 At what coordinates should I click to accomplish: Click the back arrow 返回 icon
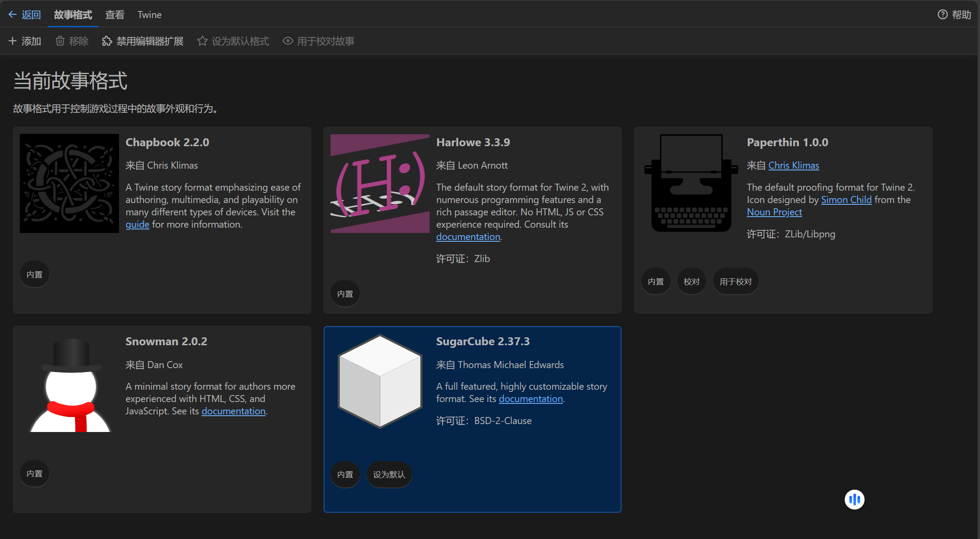pyautogui.click(x=12, y=15)
